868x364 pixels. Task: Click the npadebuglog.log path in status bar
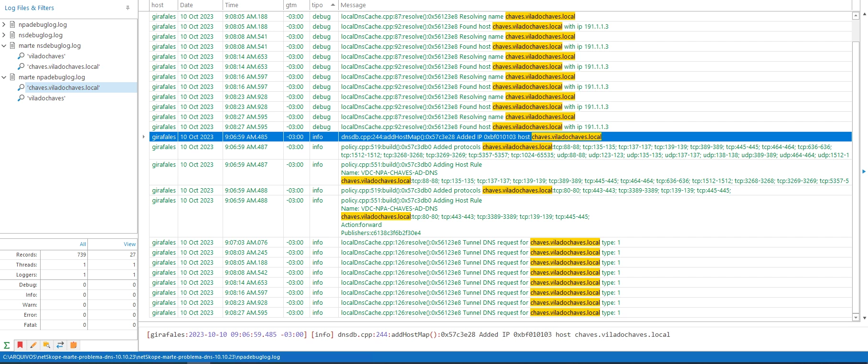(141, 357)
